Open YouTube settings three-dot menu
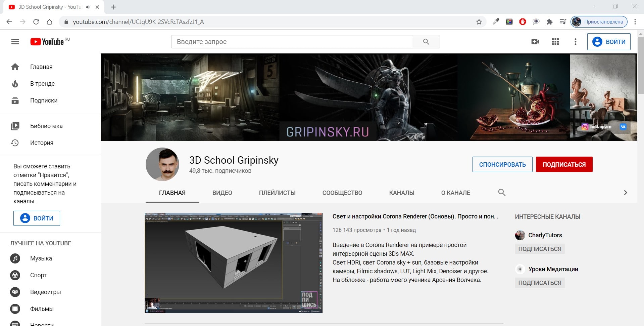644x326 pixels. click(576, 42)
